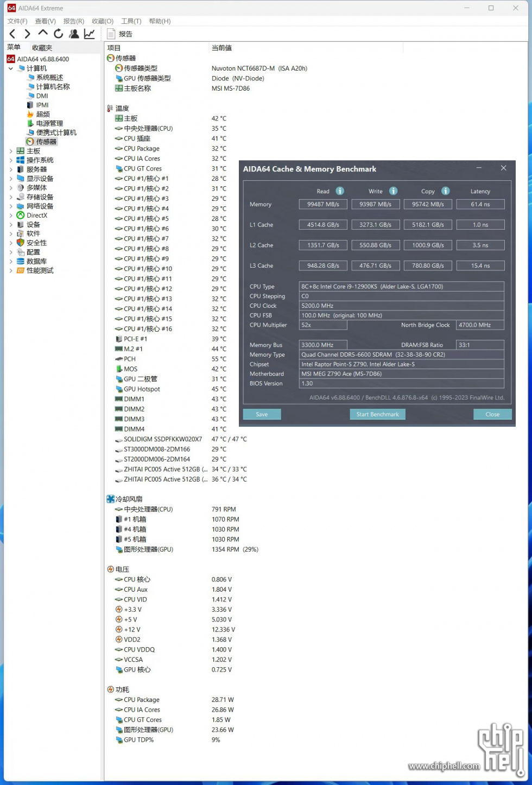Expand the 主板 tree node
Screen dimensions: 532x785
[11, 151]
